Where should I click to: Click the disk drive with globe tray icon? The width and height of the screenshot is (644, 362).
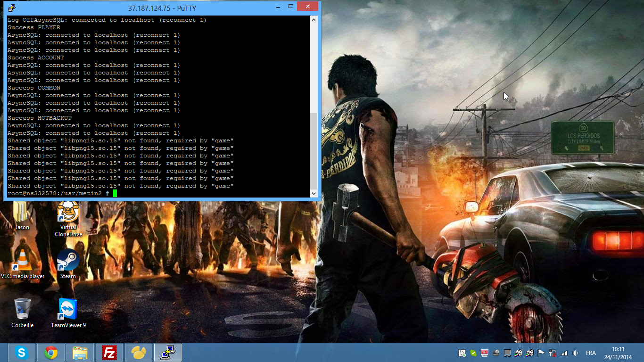496,353
